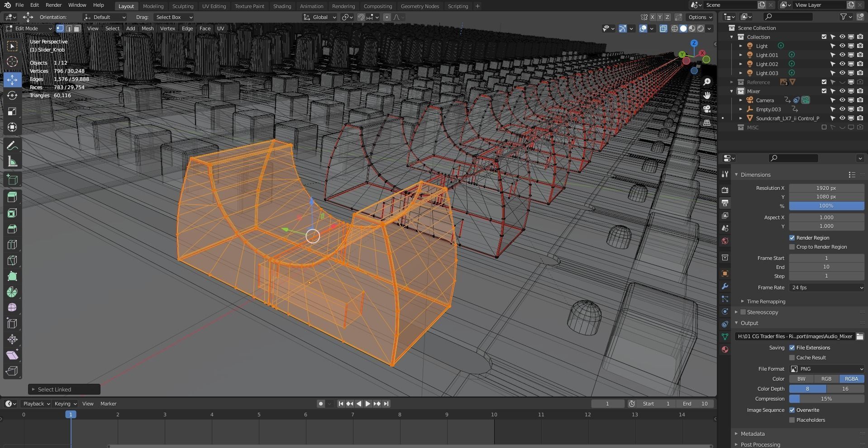Activate the Poly Build tool
This screenshot has width=868, height=448.
click(x=12, y=276)
